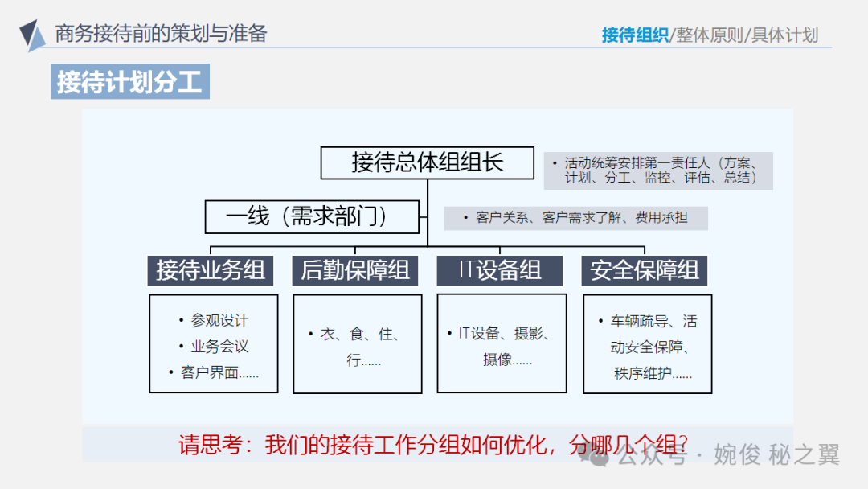Click the 参观设计 bullet item
The height and width of the screenshot is (489, 868).
click(x=219, y=320)
